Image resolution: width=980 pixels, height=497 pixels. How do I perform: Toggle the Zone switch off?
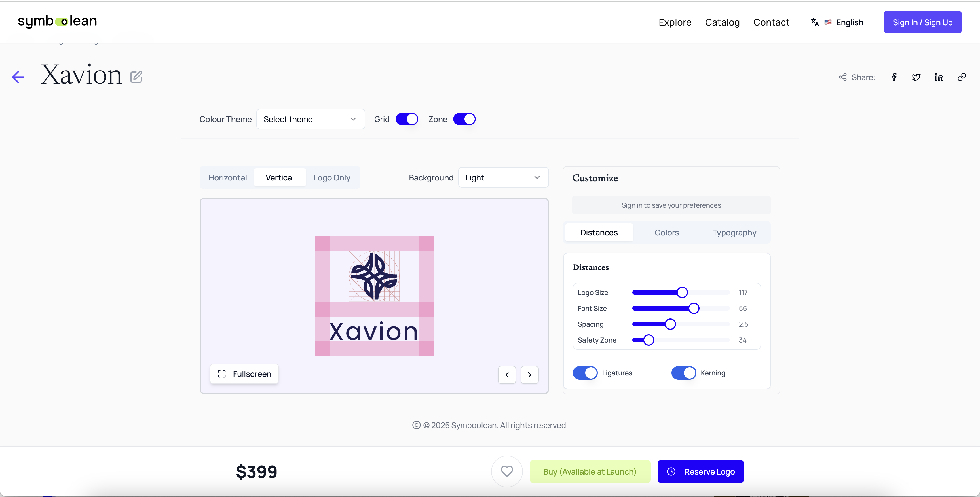point(464,119)
